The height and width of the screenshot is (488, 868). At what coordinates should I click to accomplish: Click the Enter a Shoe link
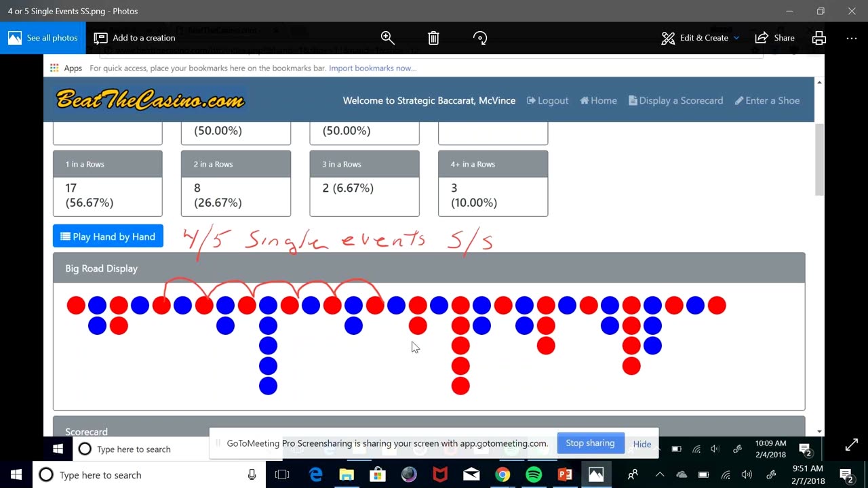pos(767,100)
